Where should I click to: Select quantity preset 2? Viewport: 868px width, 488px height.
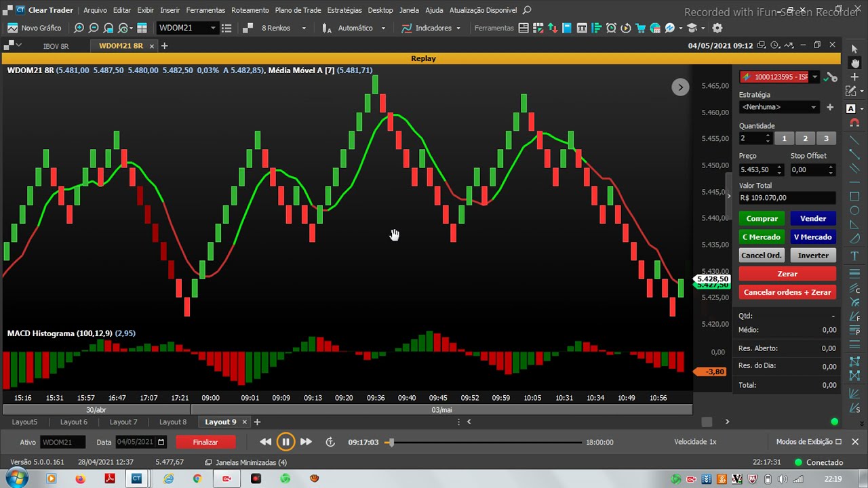click(805, 138)
